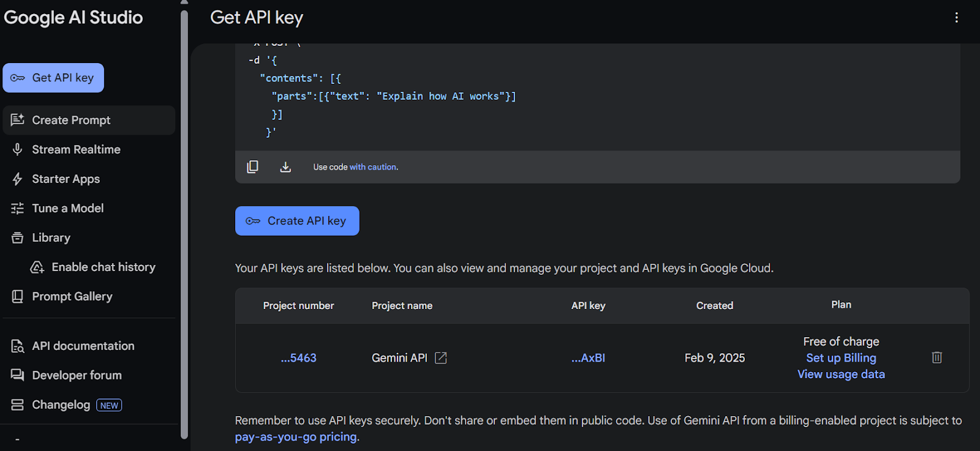Delete the Gemini API key with the trash icon
The width and height of the screenshot is (980, 451).
pyautogui.click(x=937, y=357)
